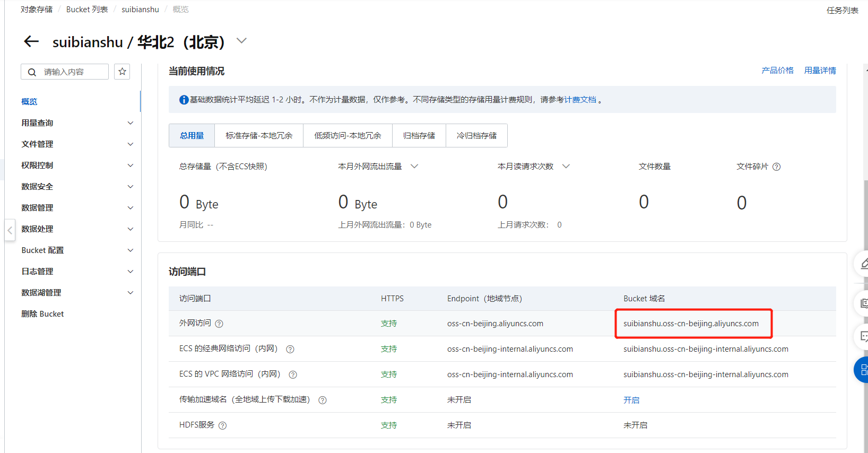Viewport: 868px width, 453px height.
Task: Open 用量详情 link
Action: point(820,70)
